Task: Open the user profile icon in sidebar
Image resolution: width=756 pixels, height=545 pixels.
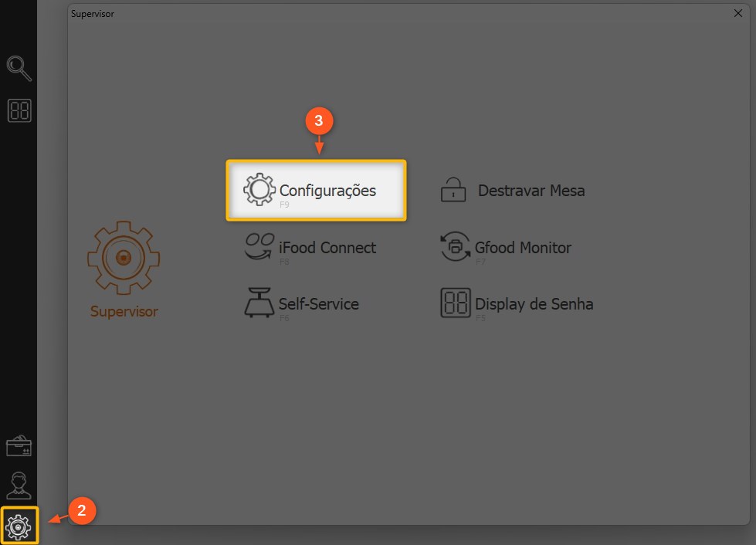Action: [19, 485]
